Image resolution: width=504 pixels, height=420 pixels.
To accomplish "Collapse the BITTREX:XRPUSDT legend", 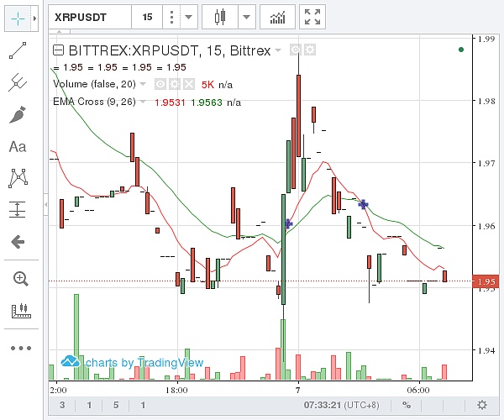I will (x=58, y=50).
